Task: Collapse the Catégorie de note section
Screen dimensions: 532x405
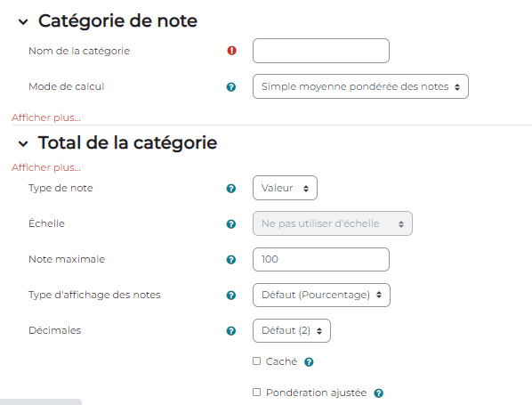Action: pos(23,22)
